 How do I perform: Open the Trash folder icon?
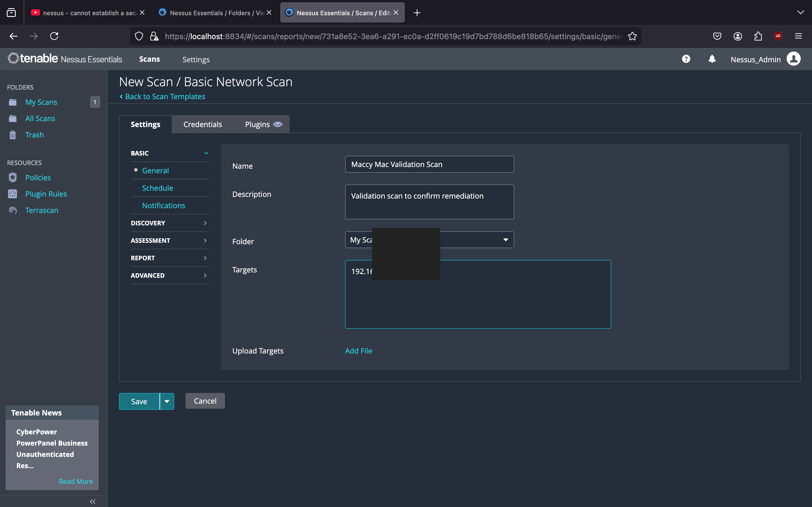coord(13,135)
